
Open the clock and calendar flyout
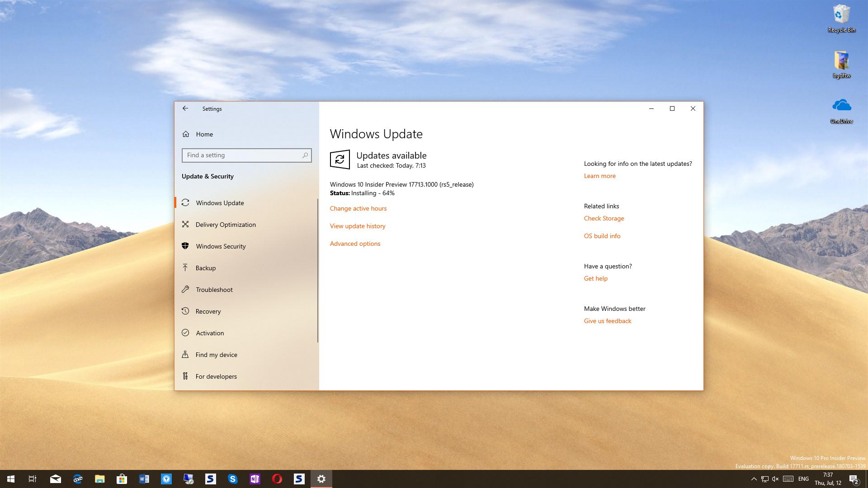[828, 479]
